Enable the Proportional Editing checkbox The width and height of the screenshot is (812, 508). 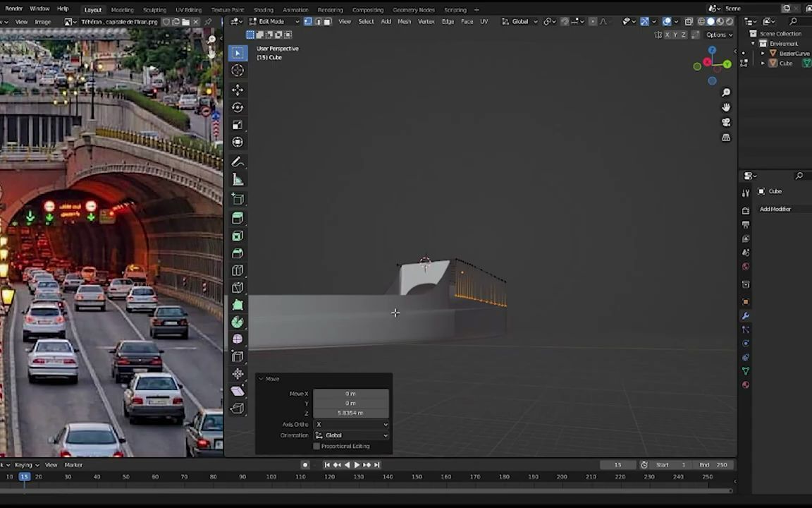(316, 446)
